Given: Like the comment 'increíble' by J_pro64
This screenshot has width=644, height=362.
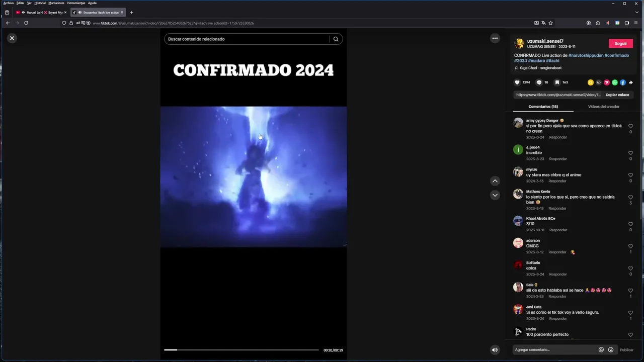Looking at the screenshot, I should pos(630,153).
